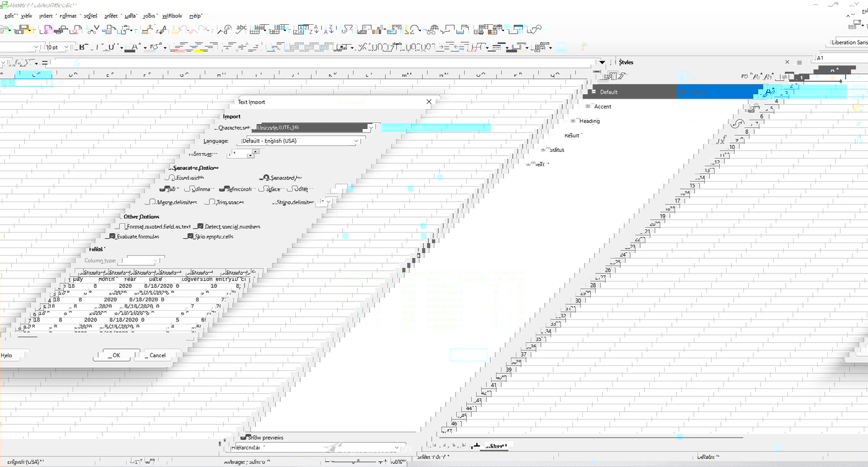The width and height of the screenshot is (868, 467).
Task: Enable the Merge delimiters checkbox
Action: tap(151, 202)
